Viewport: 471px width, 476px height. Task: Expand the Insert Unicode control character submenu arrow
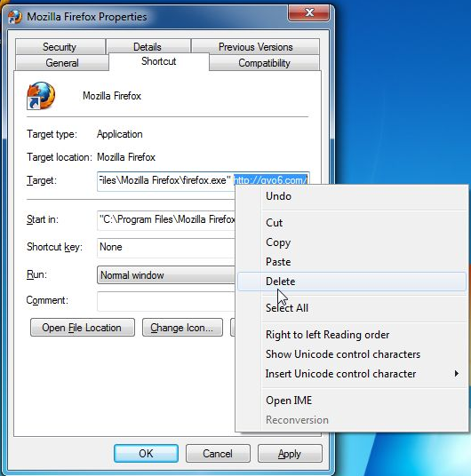pos(456,373)
